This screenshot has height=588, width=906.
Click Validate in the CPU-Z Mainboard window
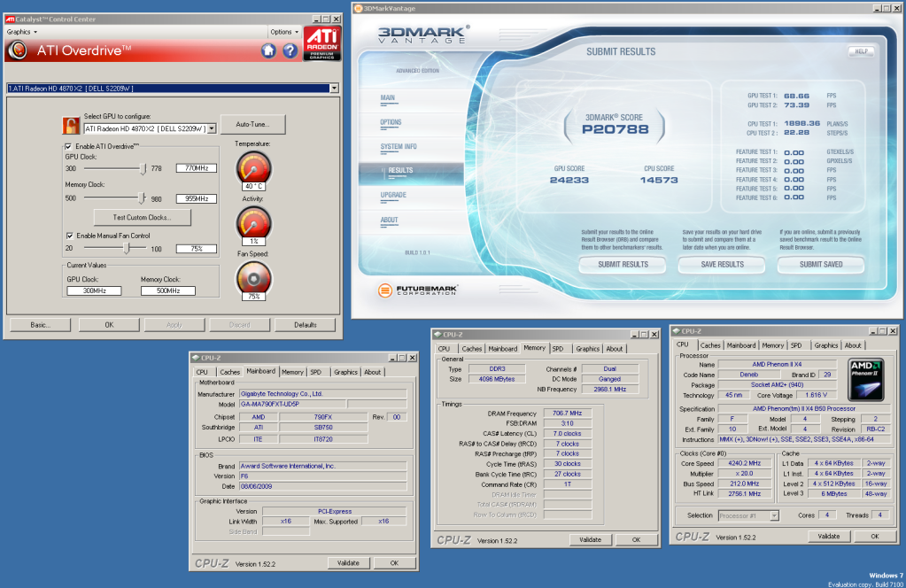tap(348, 562)
